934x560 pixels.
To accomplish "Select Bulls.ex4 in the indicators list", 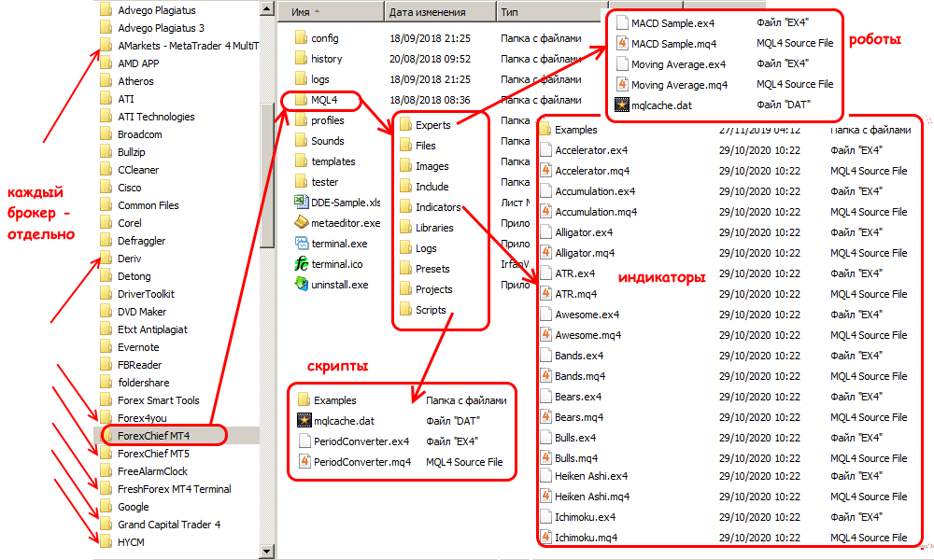I will click(x=574, y=438).
